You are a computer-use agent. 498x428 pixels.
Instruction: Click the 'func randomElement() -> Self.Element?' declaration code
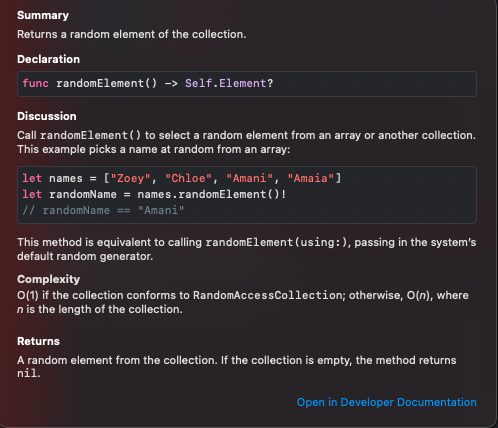148,83
